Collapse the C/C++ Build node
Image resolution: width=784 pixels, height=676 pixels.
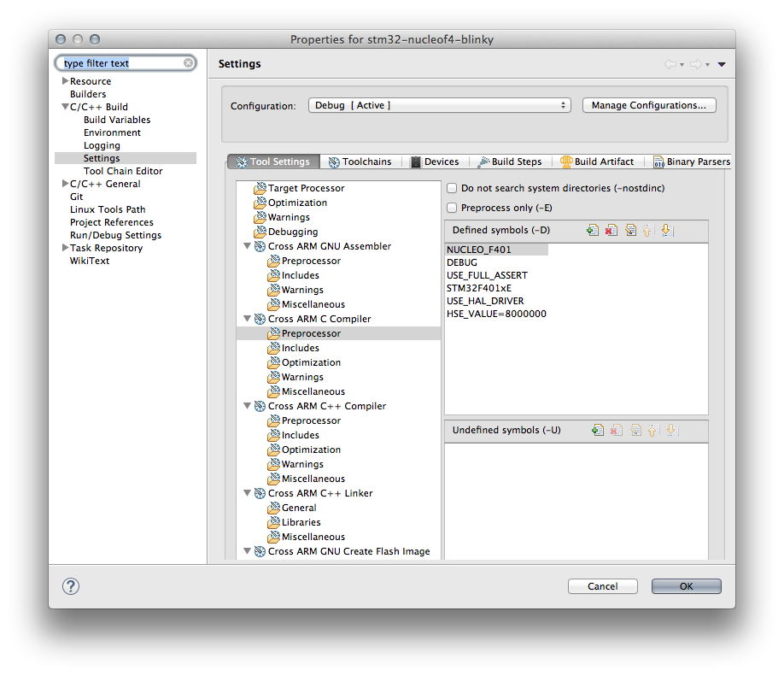click(65, 107)
